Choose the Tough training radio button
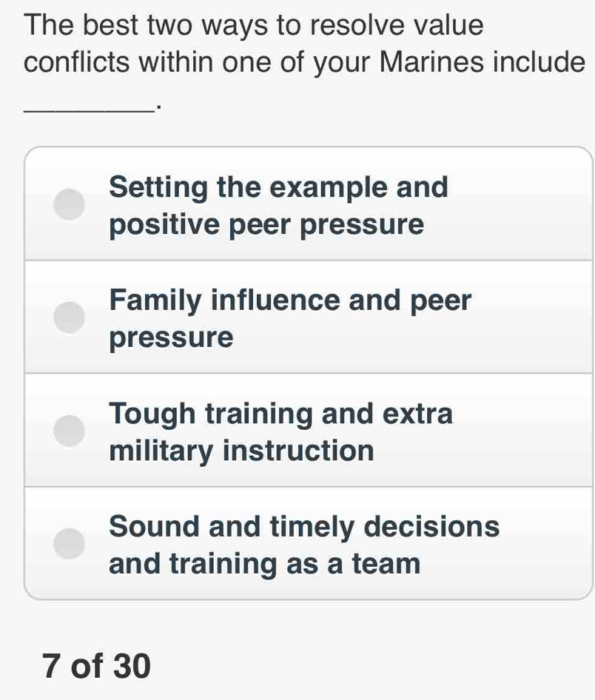The height and width of the screenshot is (700, 595). click(69, 431)
